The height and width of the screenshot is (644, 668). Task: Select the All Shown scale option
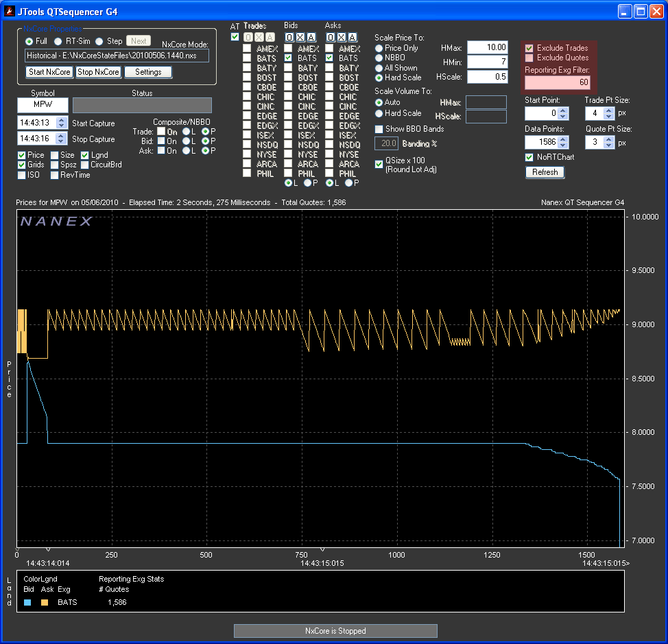379,68
